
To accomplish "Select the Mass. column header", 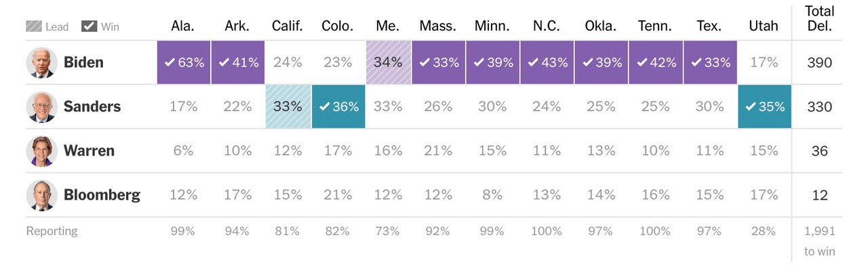I will coord(437,26).
